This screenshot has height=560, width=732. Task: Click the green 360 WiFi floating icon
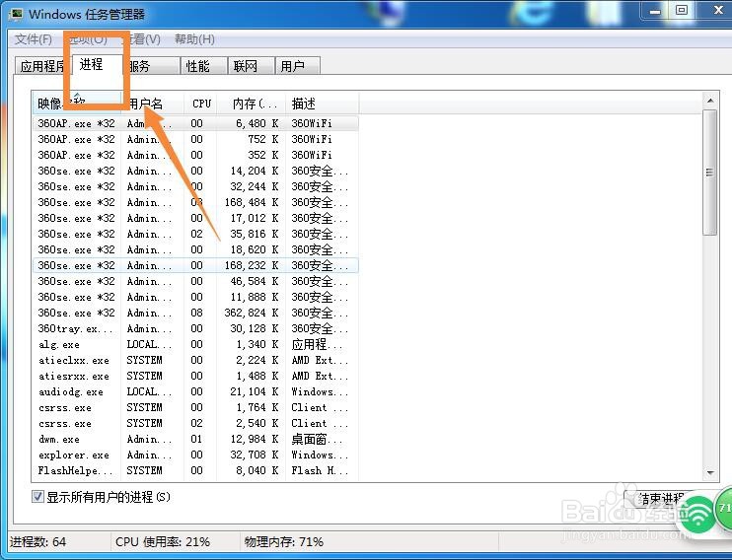(x=697, y=516)
